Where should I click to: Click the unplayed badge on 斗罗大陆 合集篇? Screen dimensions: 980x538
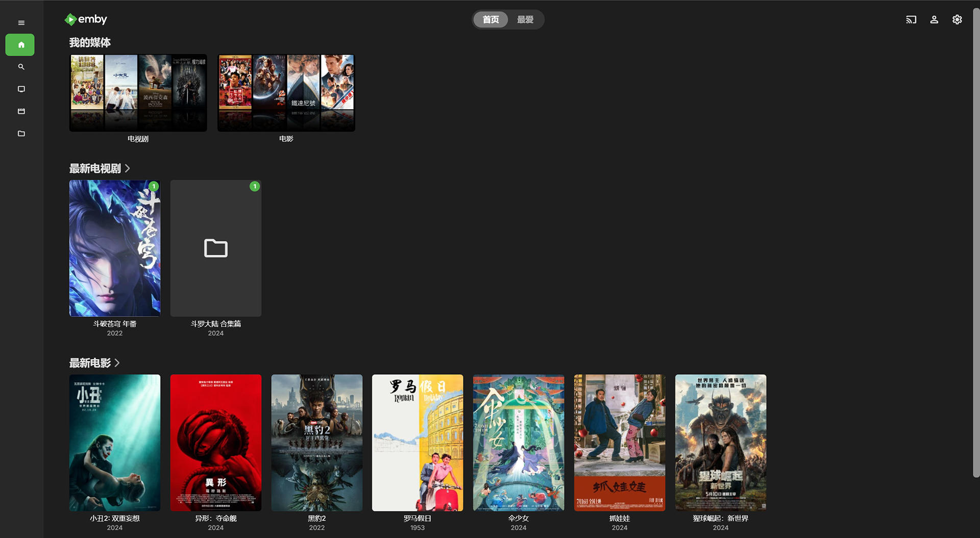coord(255,186)
